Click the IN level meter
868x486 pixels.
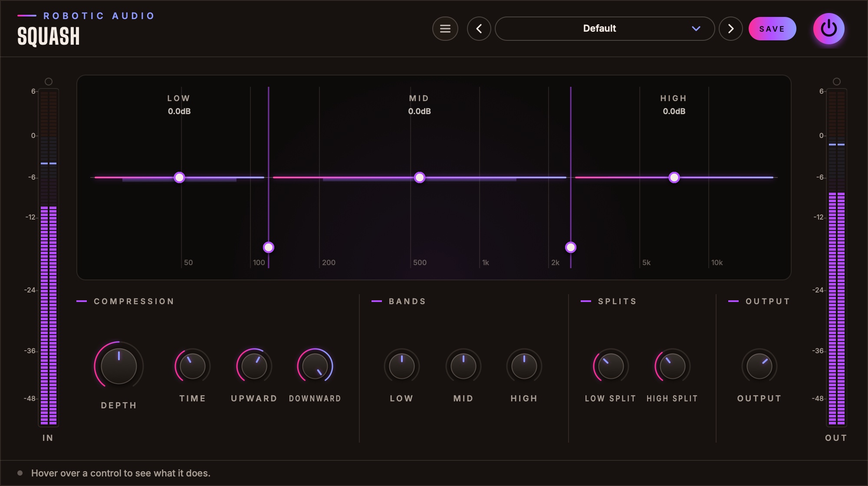[x=49, y=257]
